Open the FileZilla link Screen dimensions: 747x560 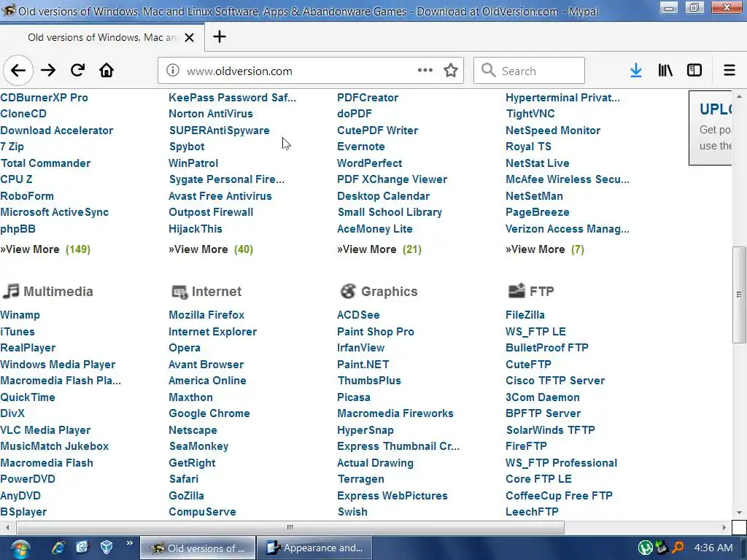pyautogui.click(x=525, y=315)
